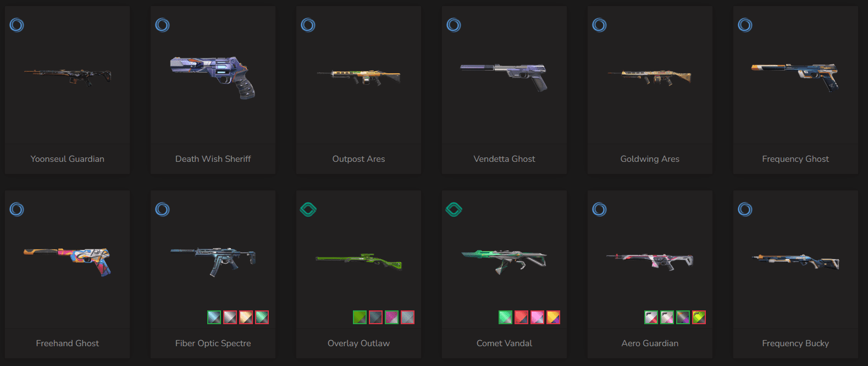Pick the yellow-green variant swatch of Aero Guardian
The image size is (868, 366).
(x=699, y=317)
